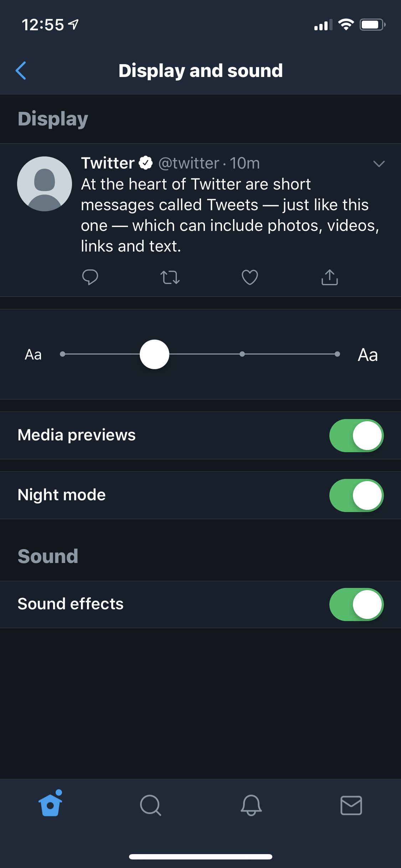Mute Sound effects with the switch
This screenshot has width=401, height=868.
356,604
